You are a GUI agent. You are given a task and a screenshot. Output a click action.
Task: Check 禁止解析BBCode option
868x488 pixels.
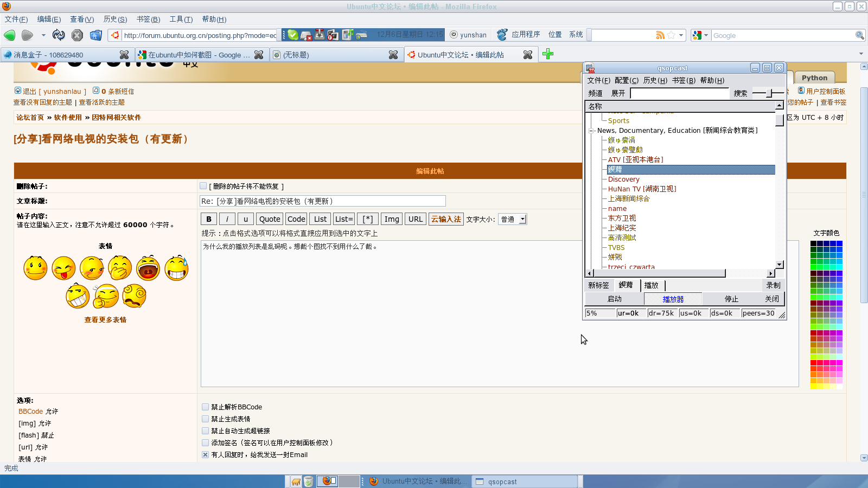coord(205,407)
